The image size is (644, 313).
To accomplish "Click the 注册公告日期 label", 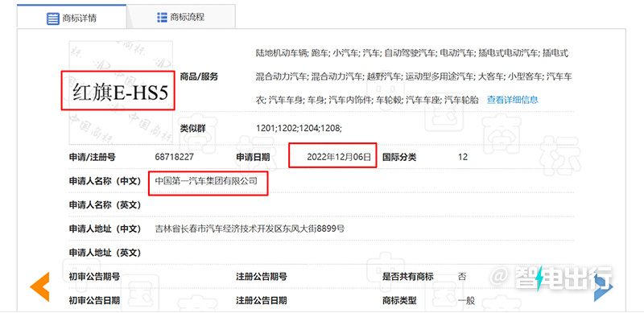I will pos(261,301).
